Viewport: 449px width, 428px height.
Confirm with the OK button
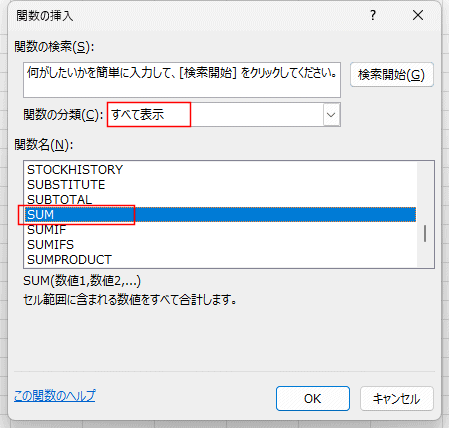tap(313, 399)
